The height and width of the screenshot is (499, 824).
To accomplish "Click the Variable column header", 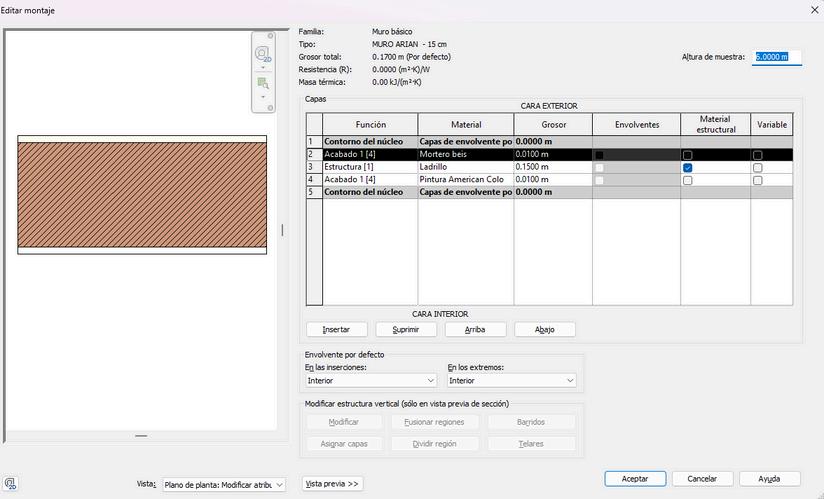I will (772, 124).
